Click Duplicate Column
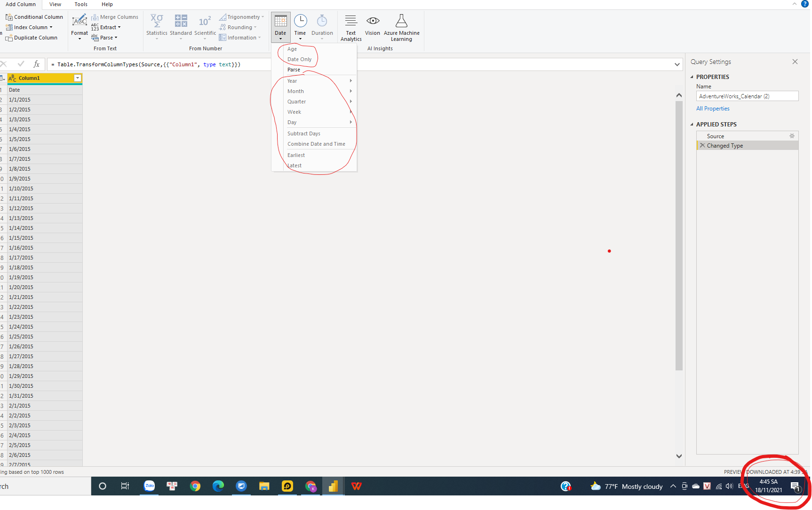The image size is (812, 510). tap(31, 38)
